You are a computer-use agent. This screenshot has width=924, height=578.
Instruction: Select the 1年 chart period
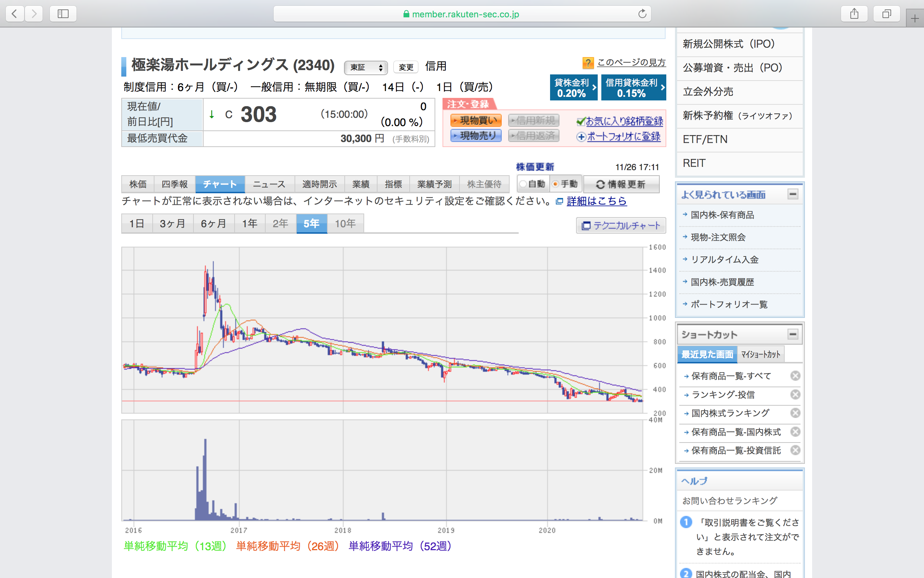(250, 224)
